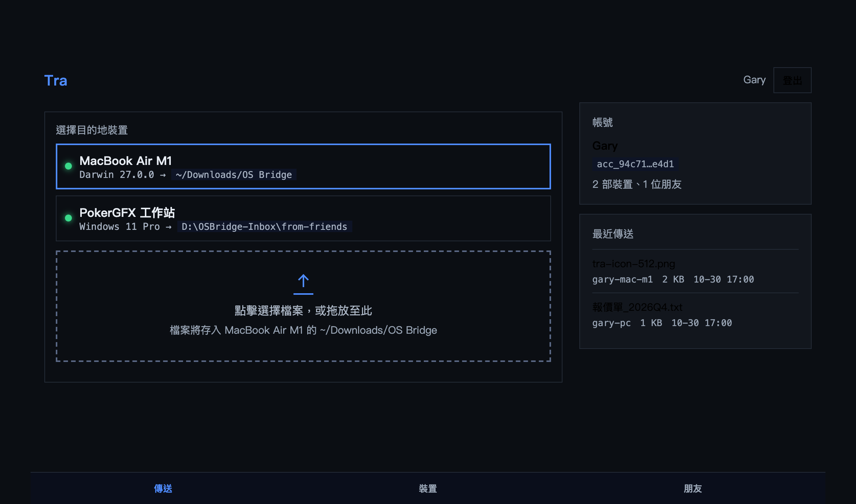
Task: Click the Tra logo link
Action: 56,81
